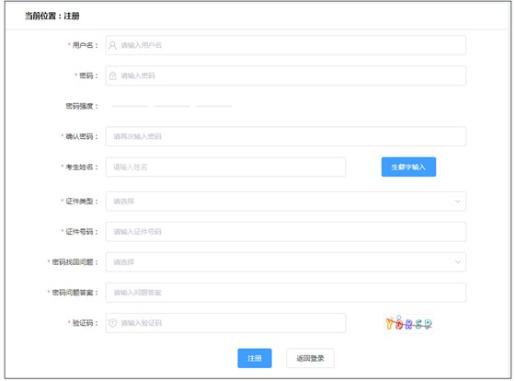Image resolution: width=515 pixels, height=381 pixels.
Task: Click the 返回登录 button
Action: point(310,358)
